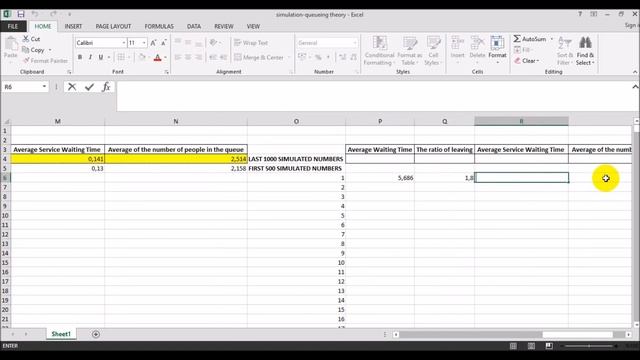
Task: Click the Borders grid icon
Action: [121, 57]
